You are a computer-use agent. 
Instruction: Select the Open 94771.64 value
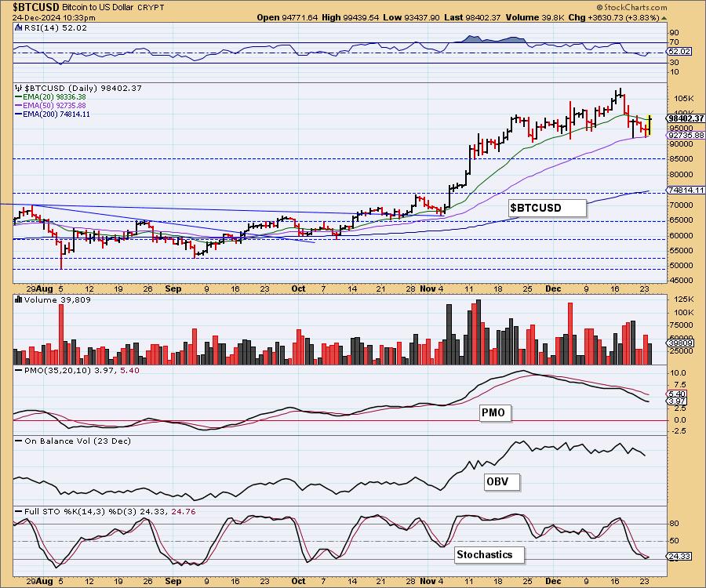point(287,17)
